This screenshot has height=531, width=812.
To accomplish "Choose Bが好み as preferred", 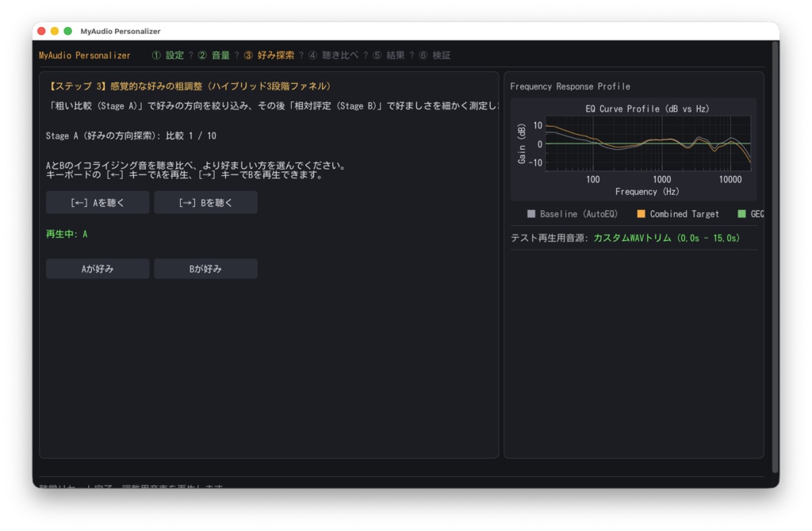I will (205, 269).
